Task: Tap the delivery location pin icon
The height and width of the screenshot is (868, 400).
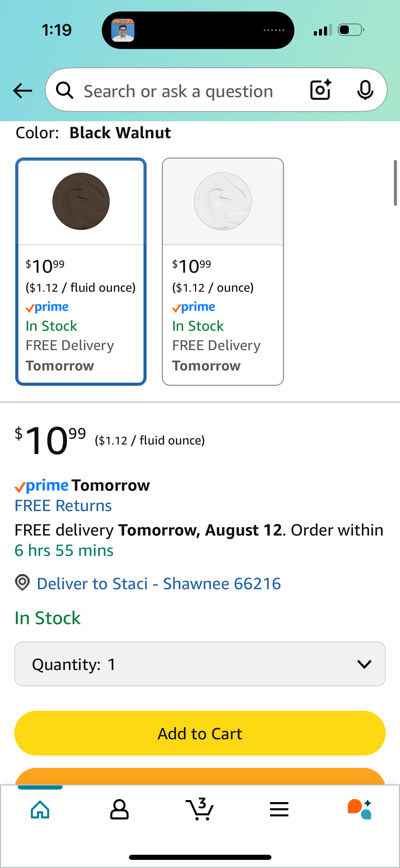Action: 22,582
